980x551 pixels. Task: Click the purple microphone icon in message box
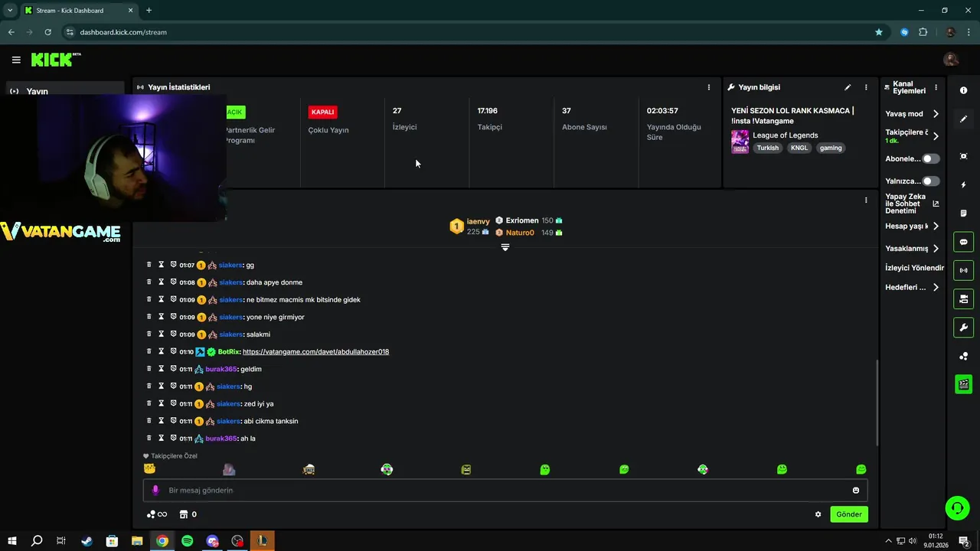click(x=155, y=491)
